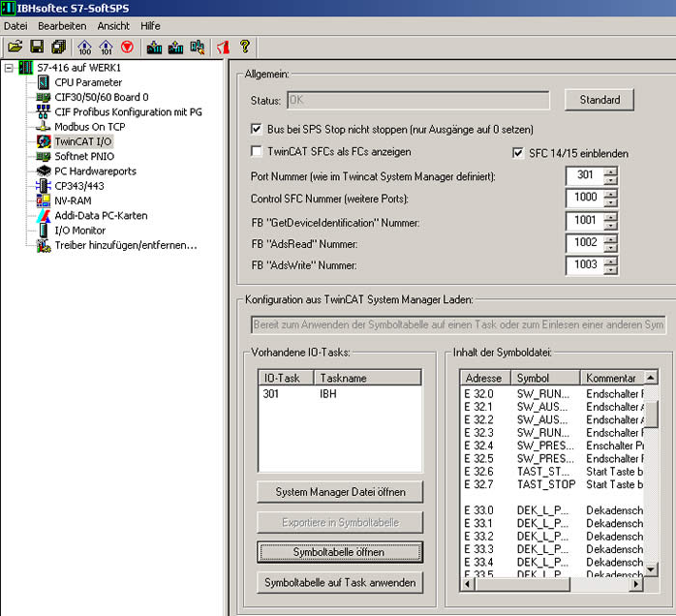
Task: Collapse the S7-416 auf WERK1 tree node
Action: (9, 68)
